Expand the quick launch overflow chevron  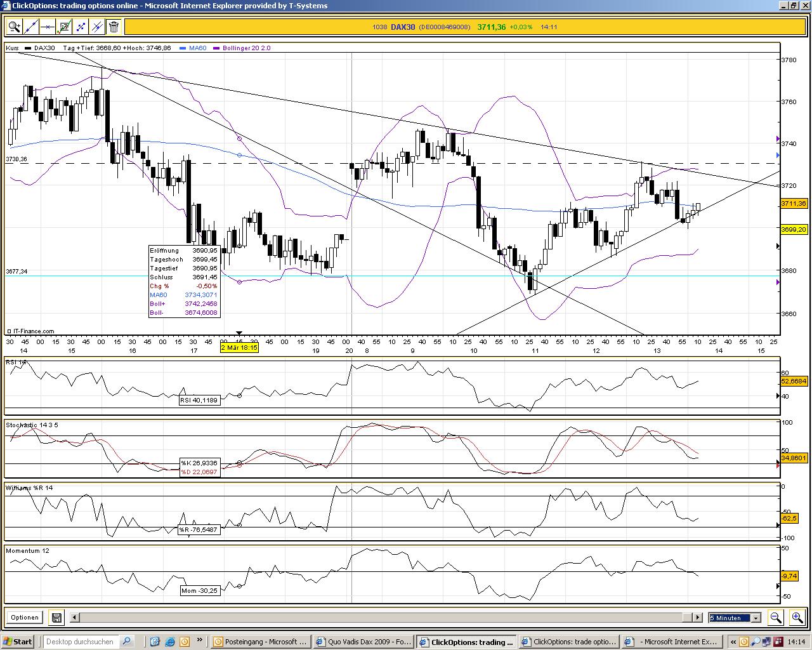pyautogui.click(x=200, y=640)
